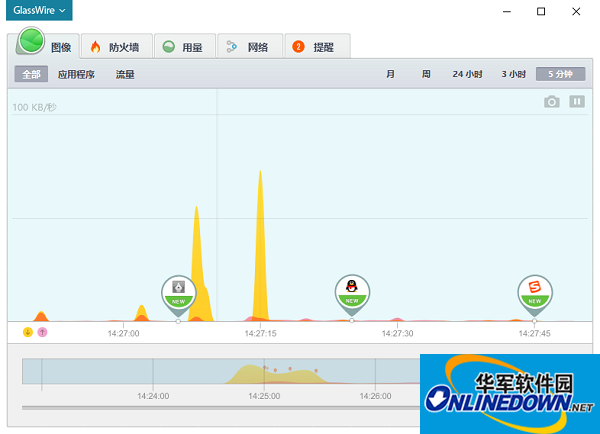Viewport: 600px width, 434px height.
Task: Click the green usage pie icon
Action: [168, 47]
